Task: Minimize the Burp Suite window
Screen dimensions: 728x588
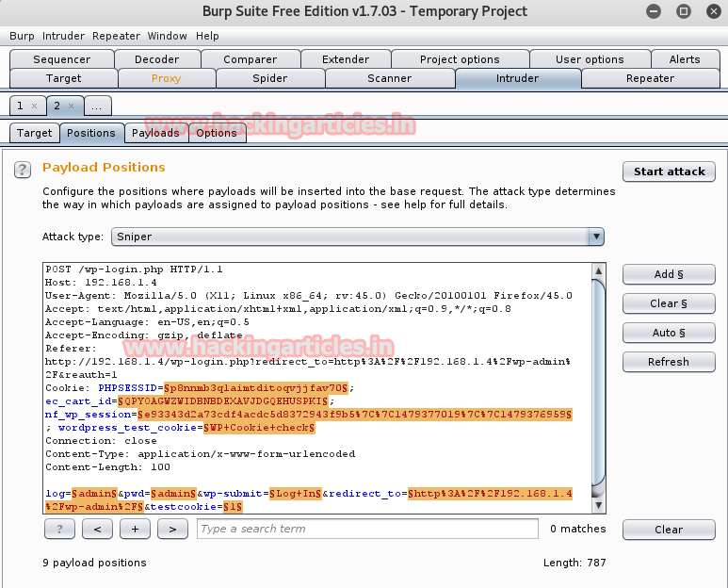Action: [x=654, y=11]
